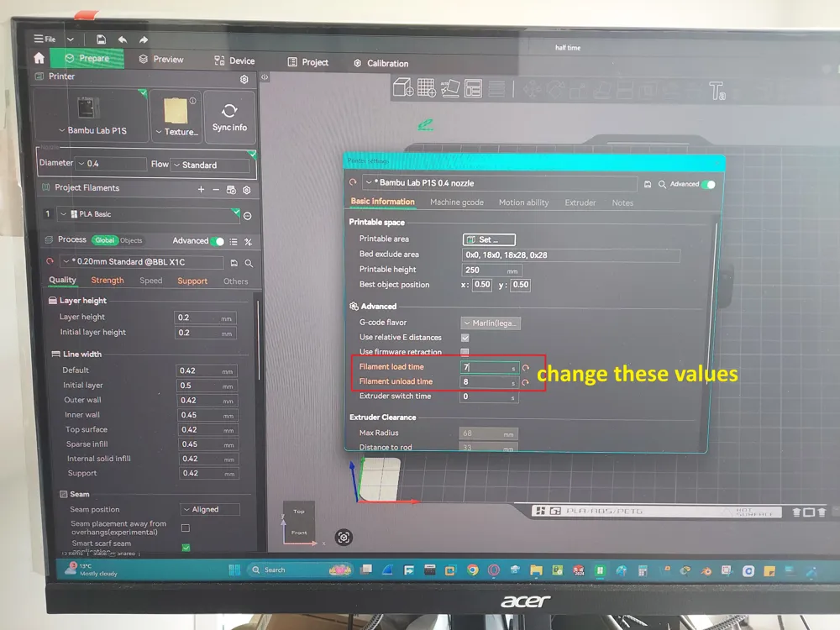Click the Filament load time field
840x630 pixels.
pos(489,368)
